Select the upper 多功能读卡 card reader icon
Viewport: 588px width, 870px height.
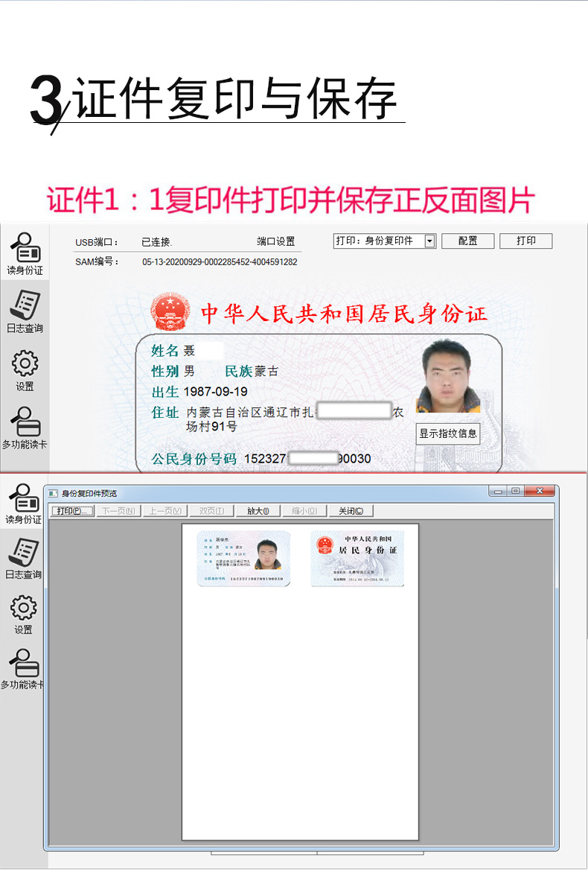point(25,423)
